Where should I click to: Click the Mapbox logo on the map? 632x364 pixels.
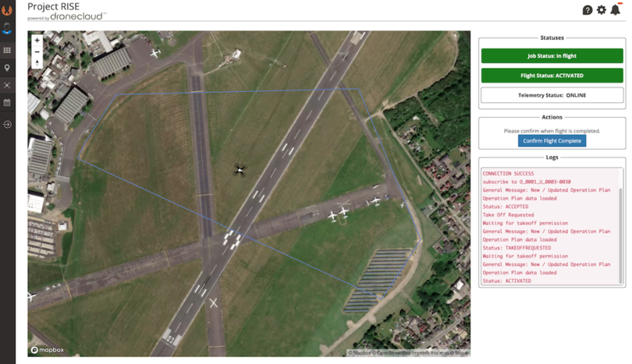[48, 350]
